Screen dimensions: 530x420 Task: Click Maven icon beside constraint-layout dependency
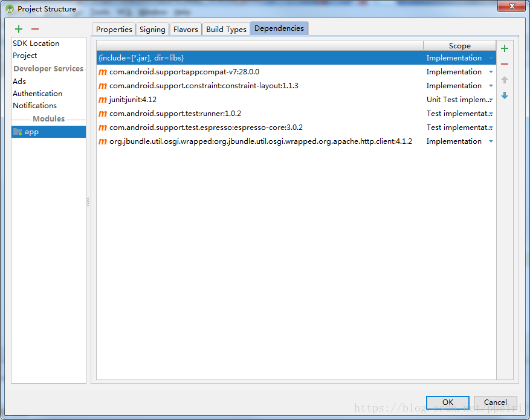pyautogui.click(x=102, y=86)
